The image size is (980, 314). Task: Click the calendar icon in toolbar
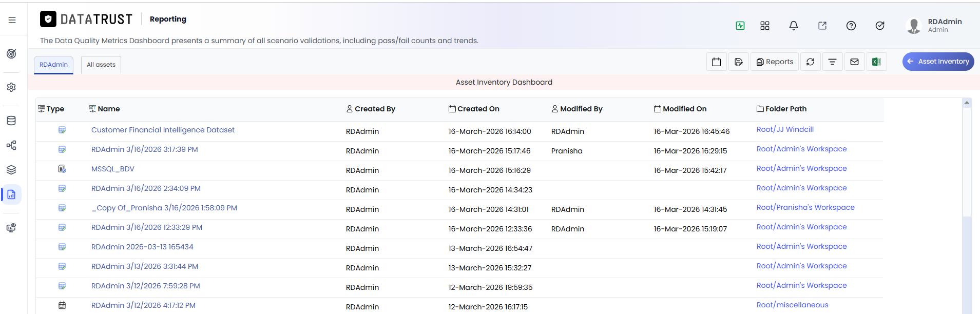click(x=716, y=62)
